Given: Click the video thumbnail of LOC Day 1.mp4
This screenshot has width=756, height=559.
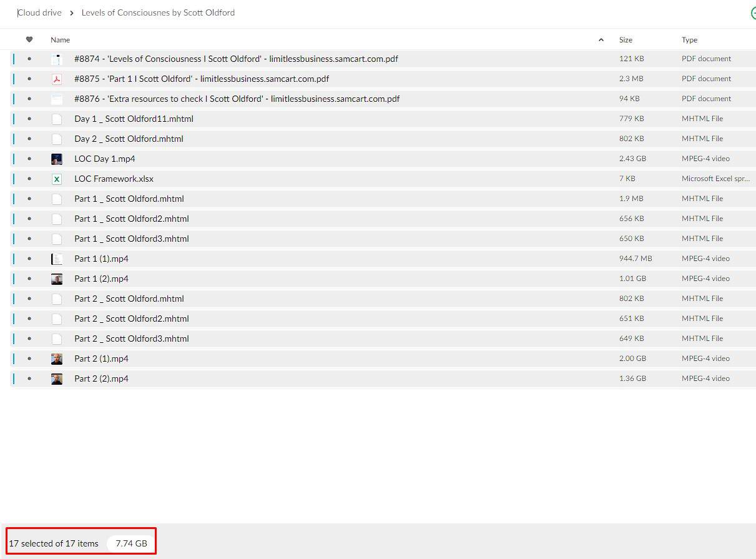Looking at the screenshot, I should coord(57,159).
